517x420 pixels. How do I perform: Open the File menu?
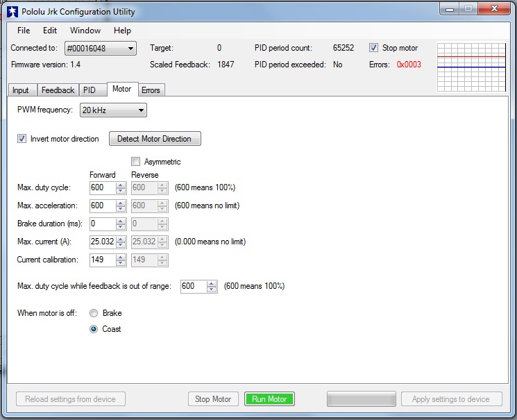point(24,31)
